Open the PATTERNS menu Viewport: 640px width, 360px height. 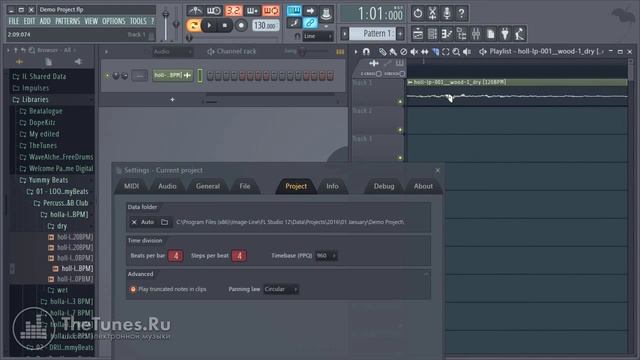coord(68,21)
